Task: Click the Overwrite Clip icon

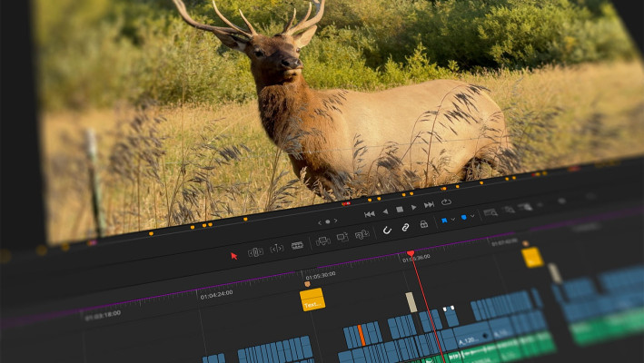Action: (x=342, y=237)
